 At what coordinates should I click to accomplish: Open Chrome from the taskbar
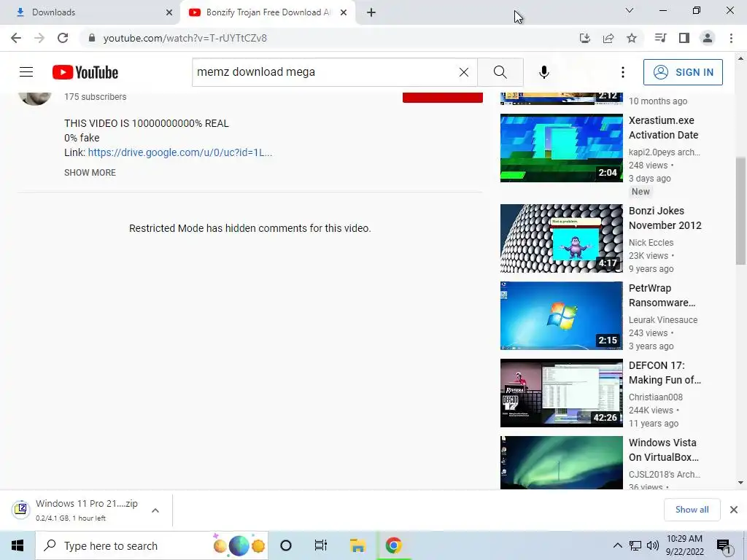(393, 545)
